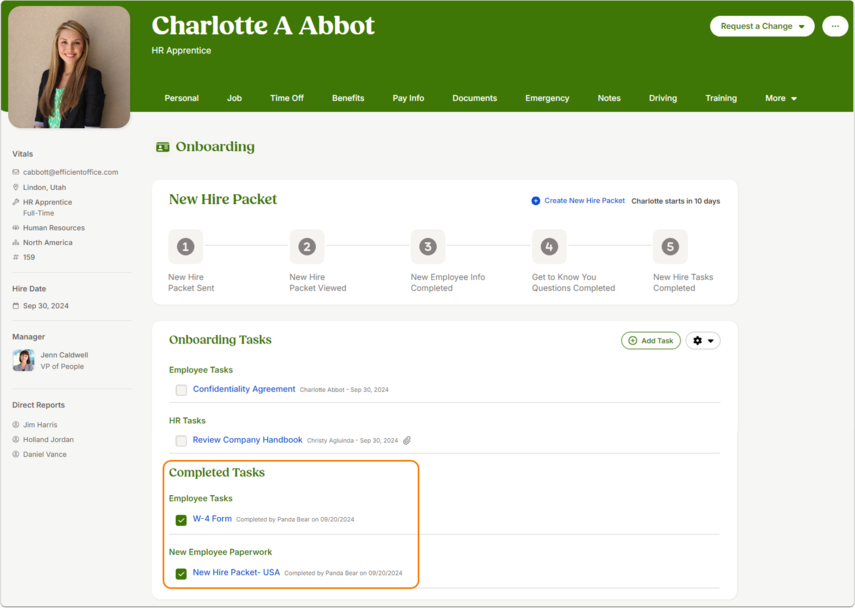The height and width of the screenshot is (608, 855).
Task: Click the blue plus icon for Create New Hire Packet
Action: point(535,201)
